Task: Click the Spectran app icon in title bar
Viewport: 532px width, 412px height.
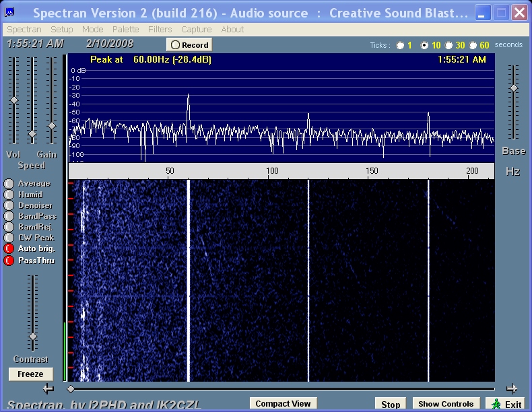Action: [x=9, y=13]
